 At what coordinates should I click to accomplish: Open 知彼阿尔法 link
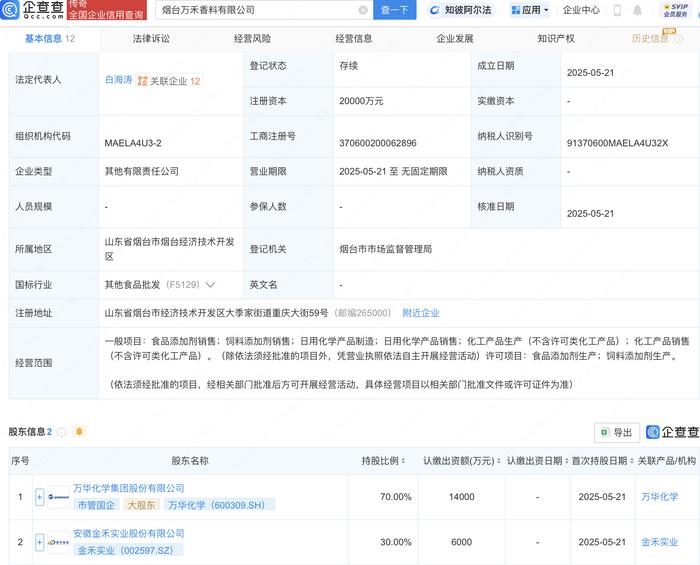click(460, 10)
